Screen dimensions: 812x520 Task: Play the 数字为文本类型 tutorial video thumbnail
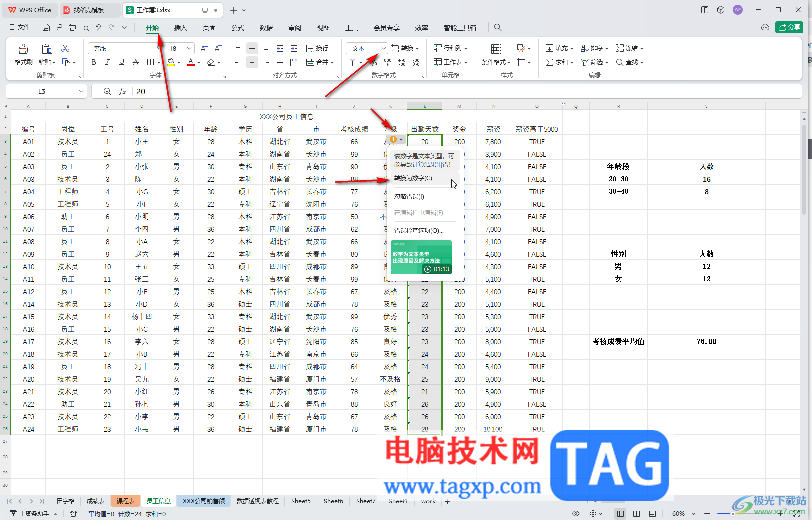(x=421, y=258)
